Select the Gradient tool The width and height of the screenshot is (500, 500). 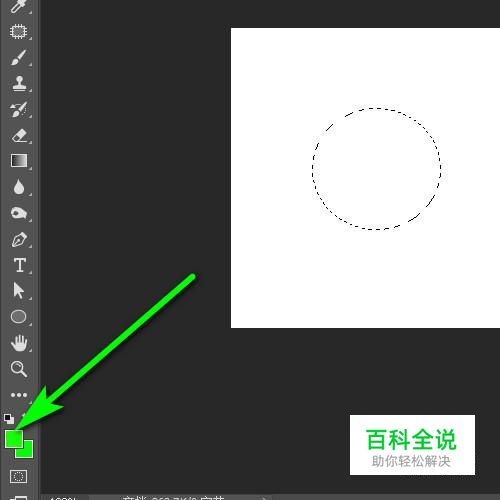click(19, 161)
